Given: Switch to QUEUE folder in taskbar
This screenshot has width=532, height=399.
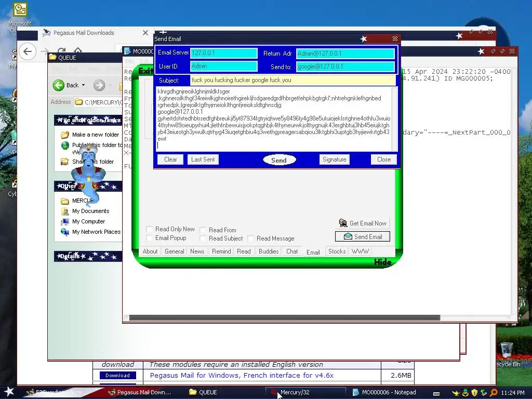Looking at the screenshot, I should coord(224,393).
